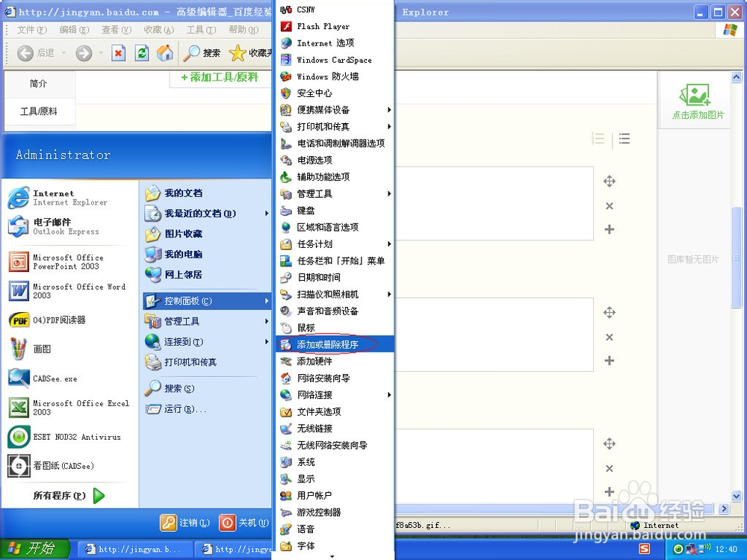Click IE home toolbar icon
The width and height of the screenshot is (747, 560).
pos(165,52)
